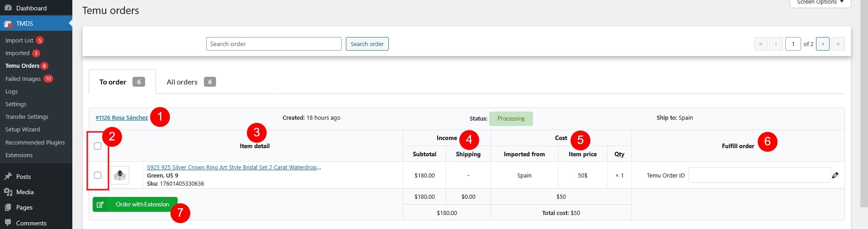Viewport: 868px width, 229px height.
Task: Expand the Screen Options dropdown
Action: (x=821, y=3)
